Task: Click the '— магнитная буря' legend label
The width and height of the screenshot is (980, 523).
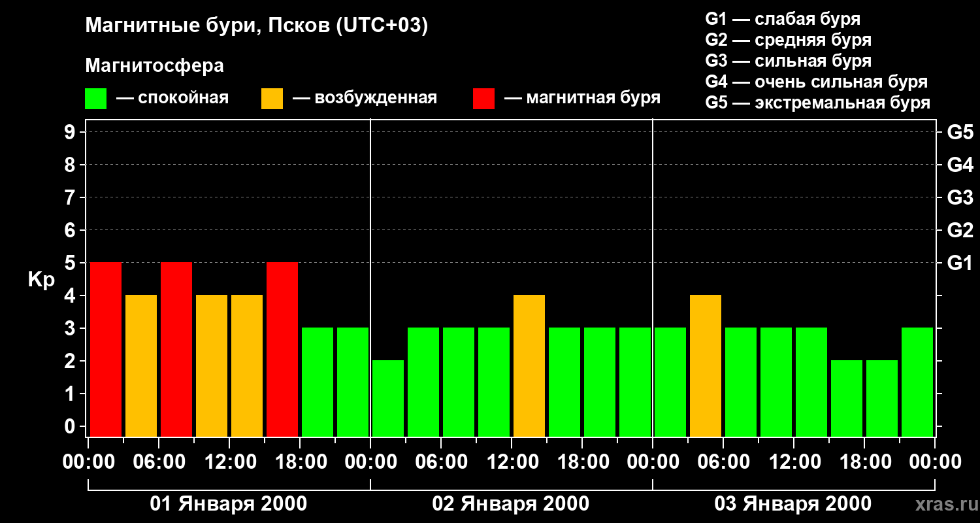Action: coord(582,98)
